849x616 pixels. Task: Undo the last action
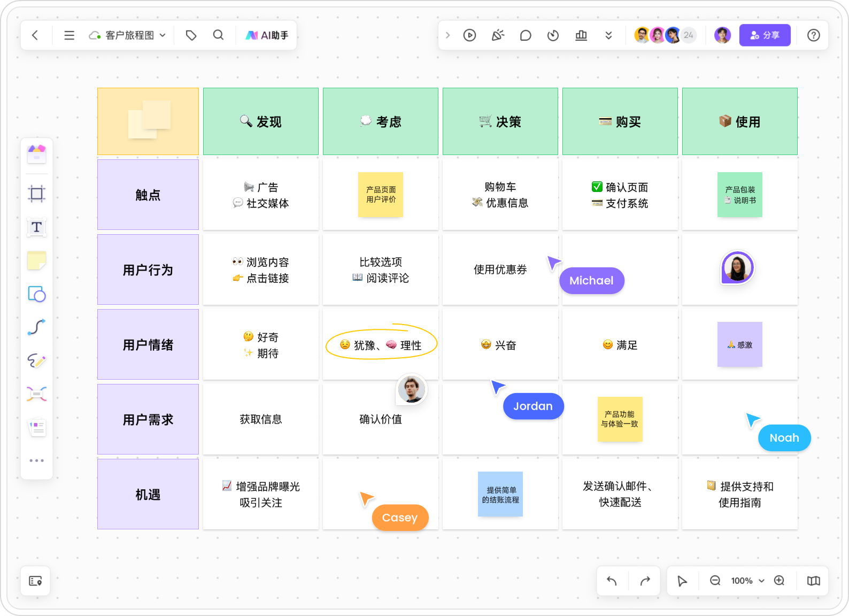coord(612,581)
